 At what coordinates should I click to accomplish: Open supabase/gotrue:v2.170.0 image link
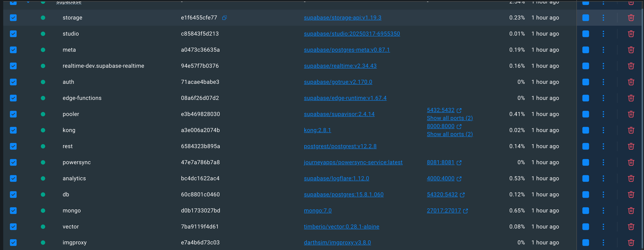(338, 82)
